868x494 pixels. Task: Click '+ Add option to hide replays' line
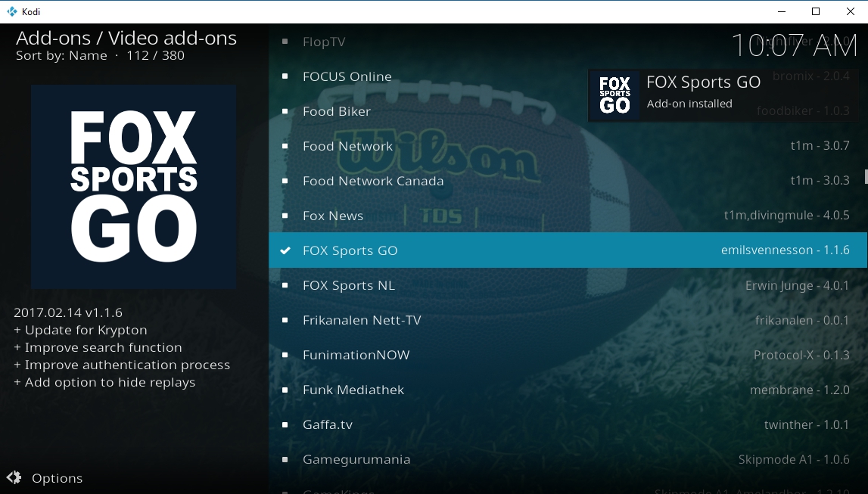104,382
